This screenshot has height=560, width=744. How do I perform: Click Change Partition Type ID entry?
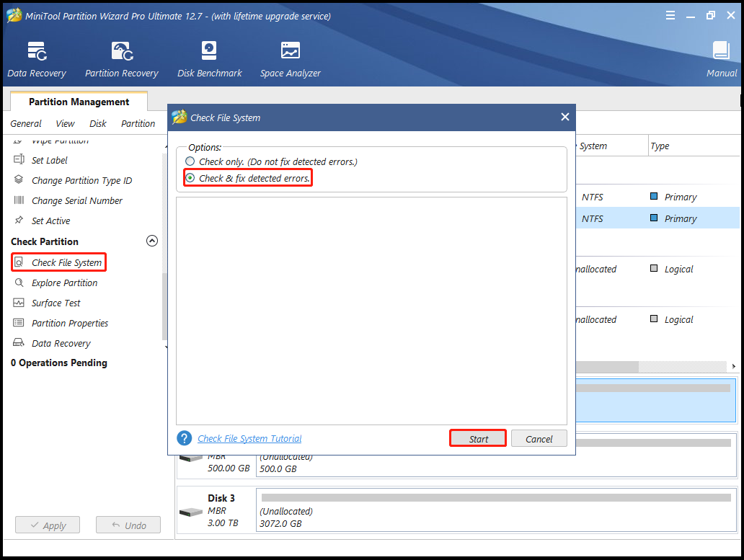[81, 181]
